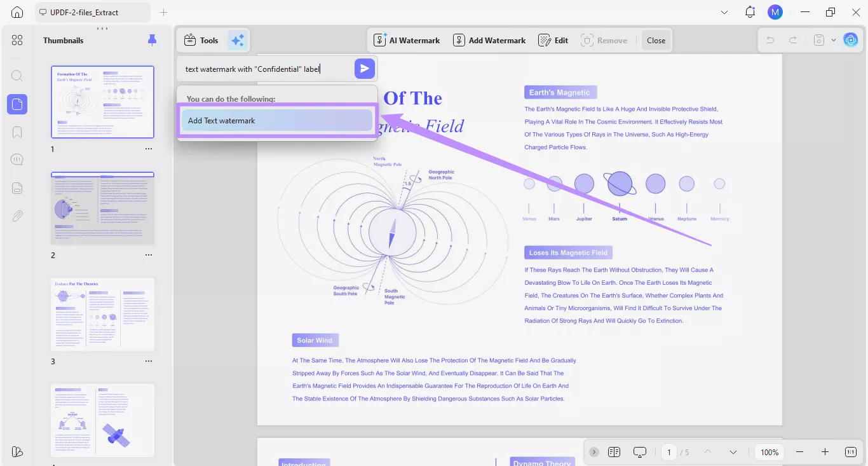Select page 1 thumbnail
Image resolution: width=868 pixels, height=466 pixels.
point(102,102)
